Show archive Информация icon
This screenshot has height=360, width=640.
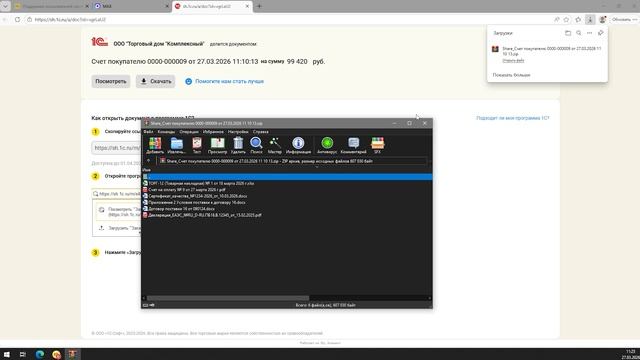point(298,145)
